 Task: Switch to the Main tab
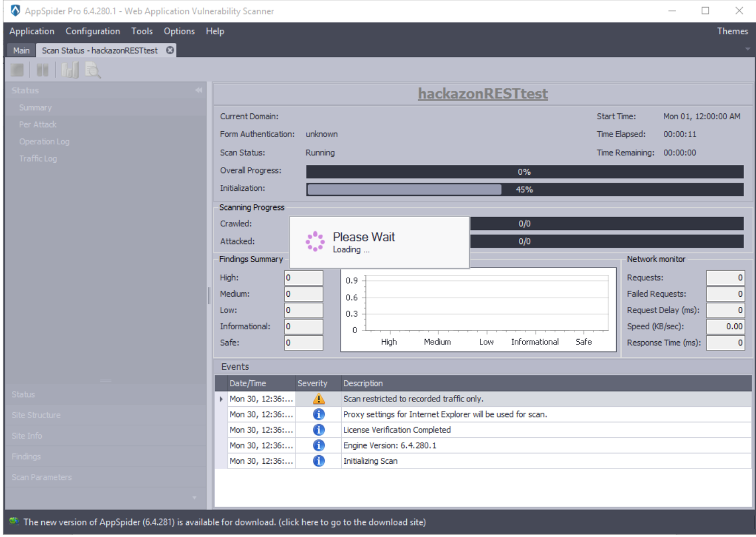click(x=21, y=50)
